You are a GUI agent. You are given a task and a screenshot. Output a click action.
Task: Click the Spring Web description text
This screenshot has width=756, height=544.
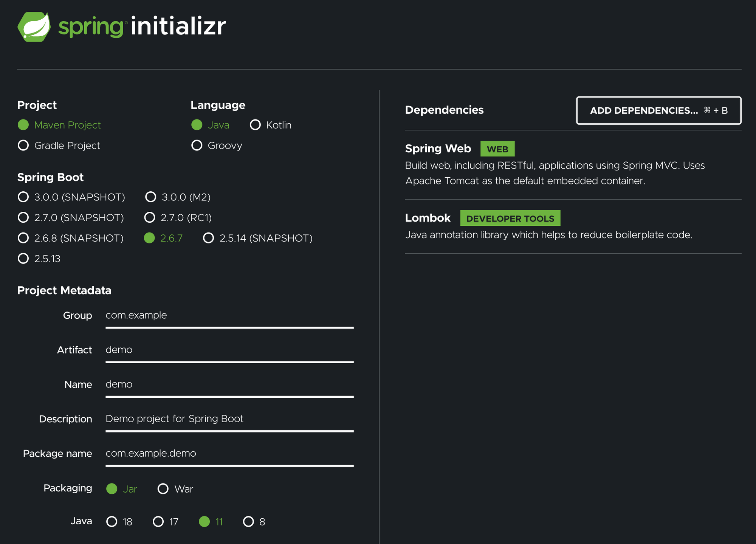click(555, 173)
